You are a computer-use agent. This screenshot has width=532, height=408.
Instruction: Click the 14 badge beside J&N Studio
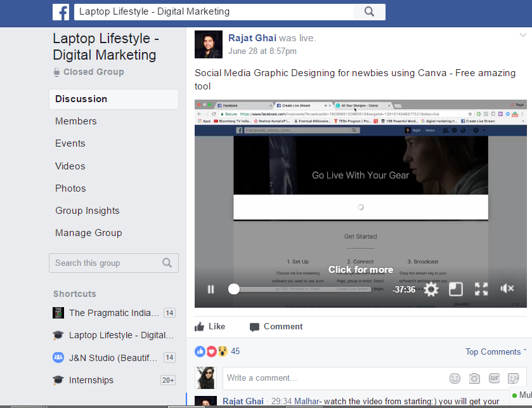pyautogui.click(x=170, y=357)
